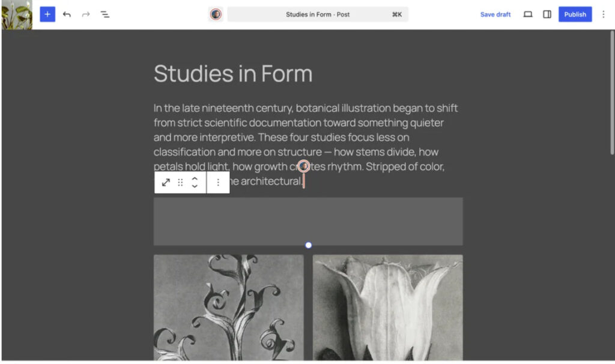Click the site icon thumbnail
The height and width of the screenshot is (364, 615).
pyautogui.click(x=17, y=14)
